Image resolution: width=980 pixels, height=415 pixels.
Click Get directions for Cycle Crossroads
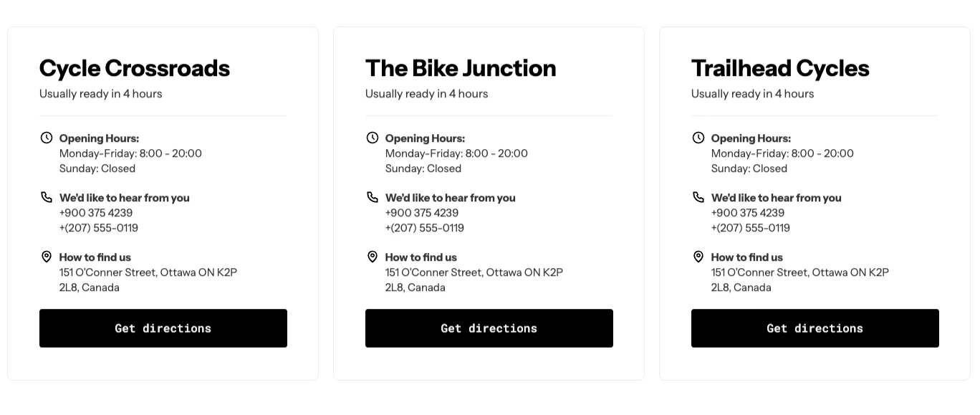(x=163, y=328)
